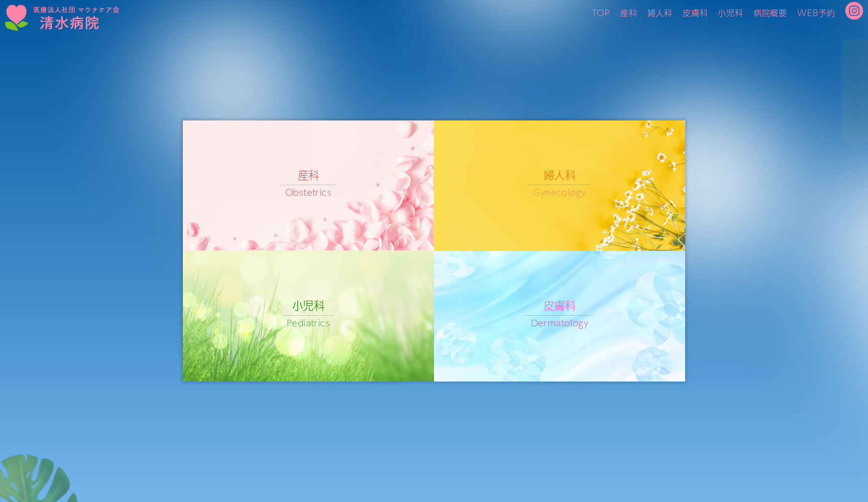Go to TOP in the navigation menu

(600, 13)
